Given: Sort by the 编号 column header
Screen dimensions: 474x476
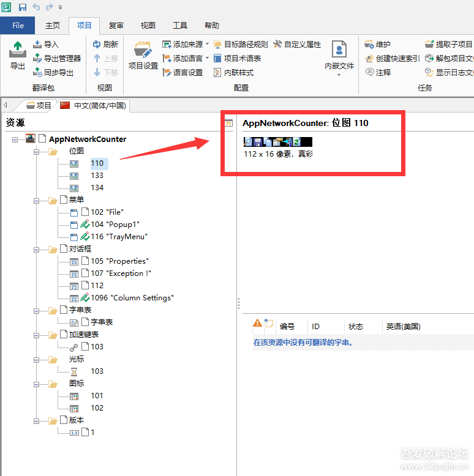Looking at the screenshot, I should [x=287, y=327].
